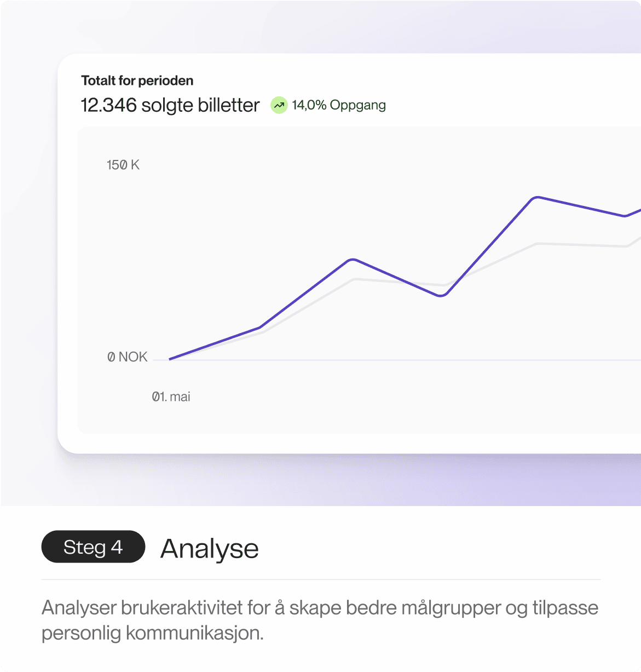Select the "12.346 solgte billetter" figure
The image size is (641, 672).
click(x=170, y=105)
